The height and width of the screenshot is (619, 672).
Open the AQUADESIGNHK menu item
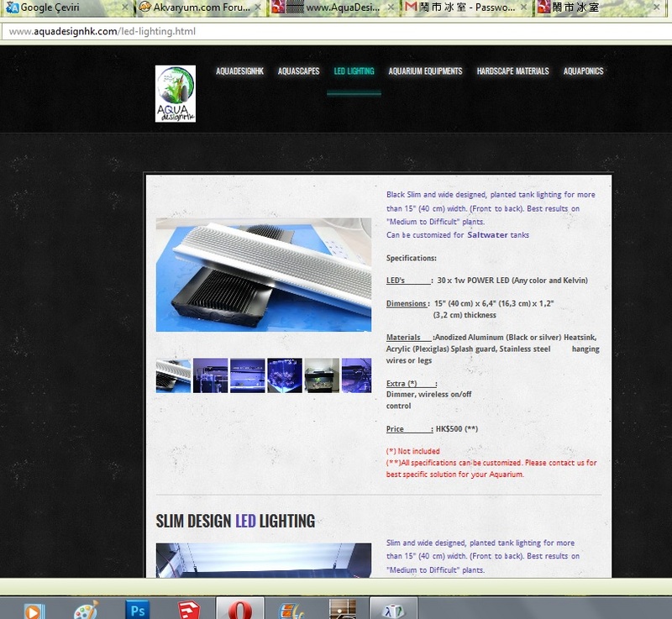(x=239, y=71)
